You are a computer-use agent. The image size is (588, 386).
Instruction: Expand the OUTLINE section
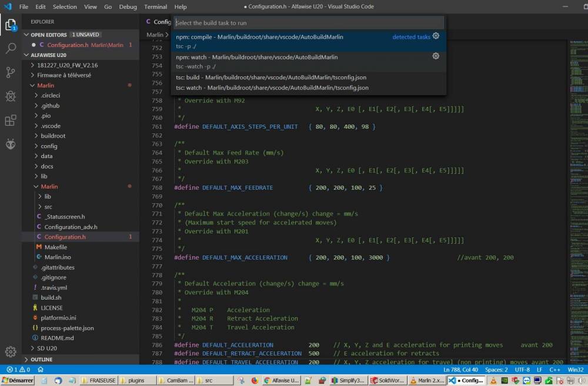pos(41,359)
